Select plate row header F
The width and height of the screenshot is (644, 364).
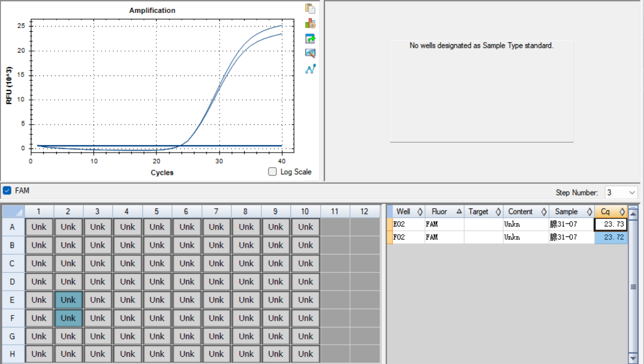pyautogui.click(x=12, y=318)
